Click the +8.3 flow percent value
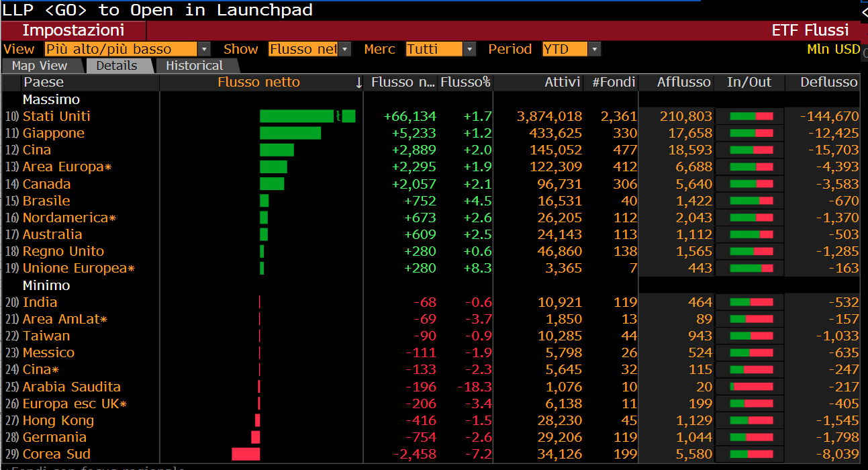 tap(477, 268)
